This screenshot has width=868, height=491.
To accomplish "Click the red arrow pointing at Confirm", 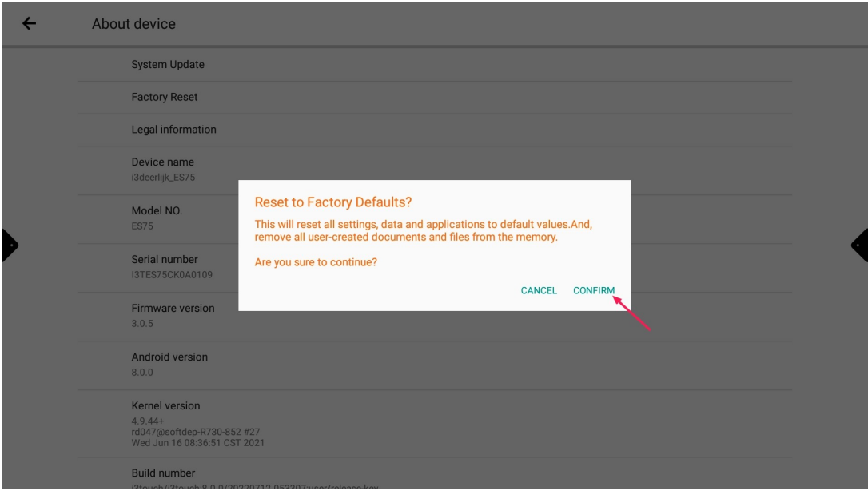I will tap(632, 313).
